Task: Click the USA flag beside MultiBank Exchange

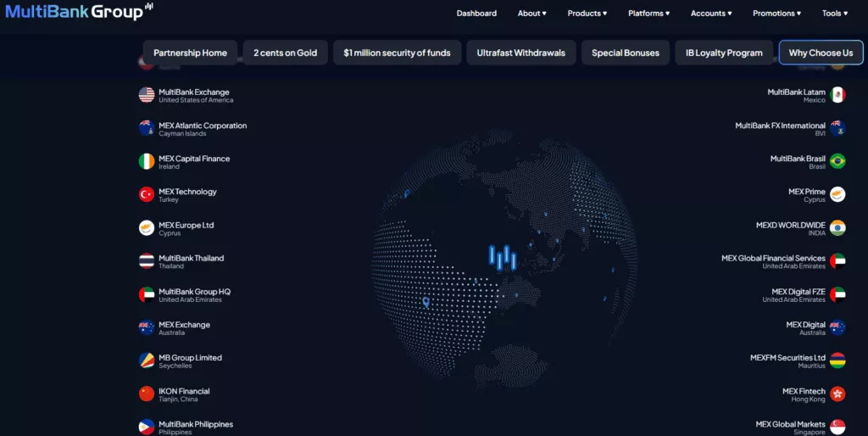Action: (147, 95)
